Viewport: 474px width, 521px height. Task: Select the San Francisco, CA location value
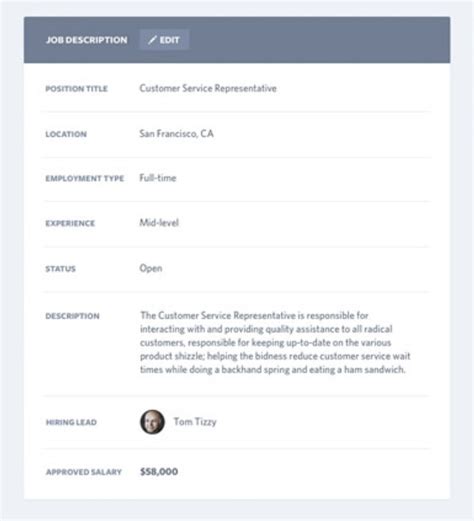tap(176, 134)
